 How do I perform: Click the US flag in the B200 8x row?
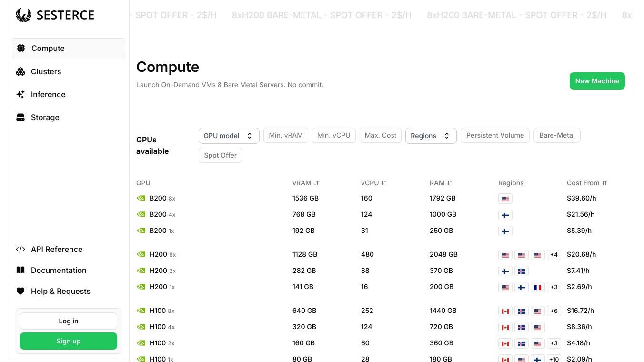coord(505,199)
